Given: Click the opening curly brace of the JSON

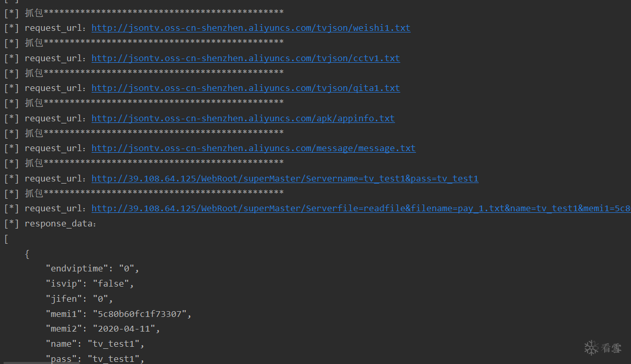Looking at the screenshot, I should click(x=27, y=254).
